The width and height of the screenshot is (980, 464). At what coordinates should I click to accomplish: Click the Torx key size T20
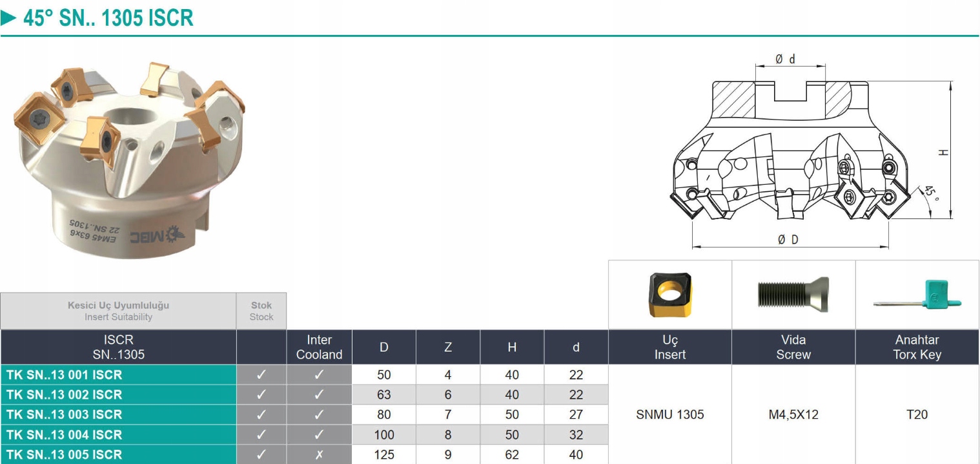coord(917,415)
